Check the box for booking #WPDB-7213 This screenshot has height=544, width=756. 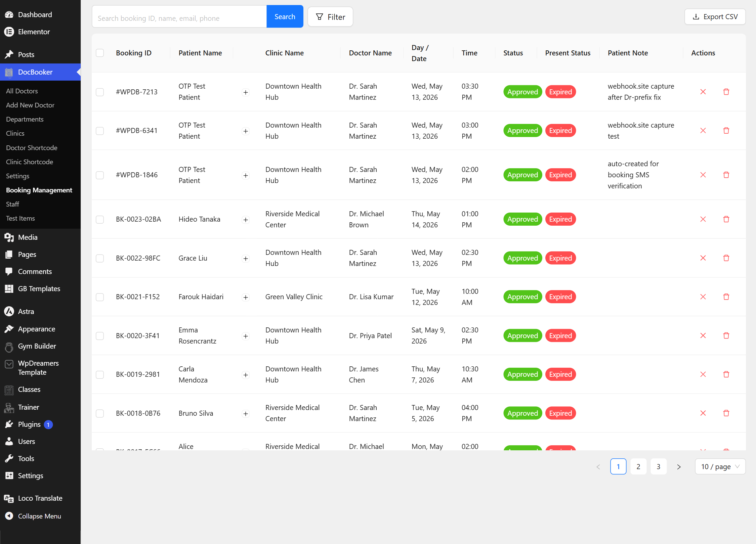click(100, 92)
